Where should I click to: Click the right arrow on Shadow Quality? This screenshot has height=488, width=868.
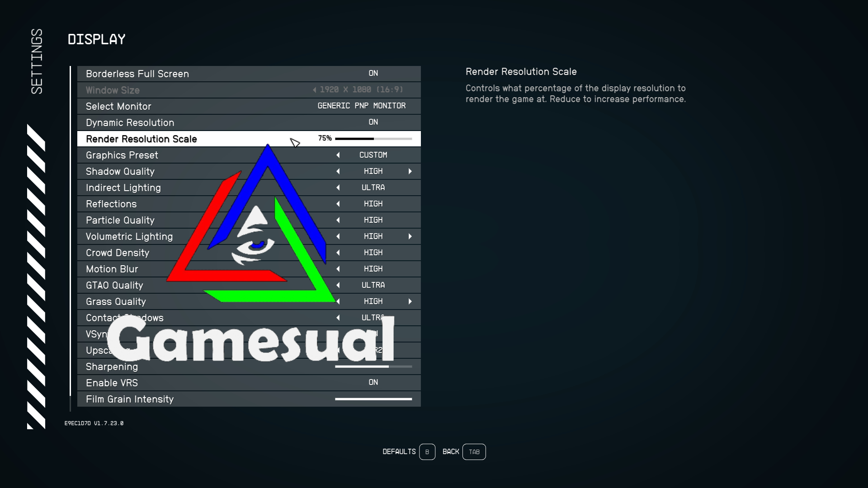(x=410, y=171)
